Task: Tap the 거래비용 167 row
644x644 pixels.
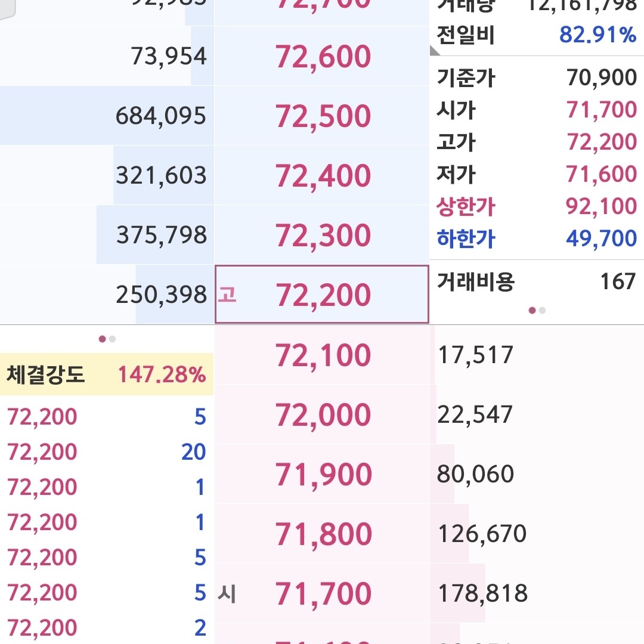Action: pyautogui.click(x=536, y=281)
